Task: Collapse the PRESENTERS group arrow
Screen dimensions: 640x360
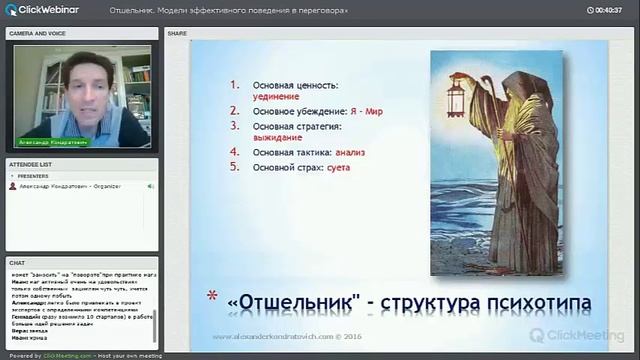Action: [12, 176]
